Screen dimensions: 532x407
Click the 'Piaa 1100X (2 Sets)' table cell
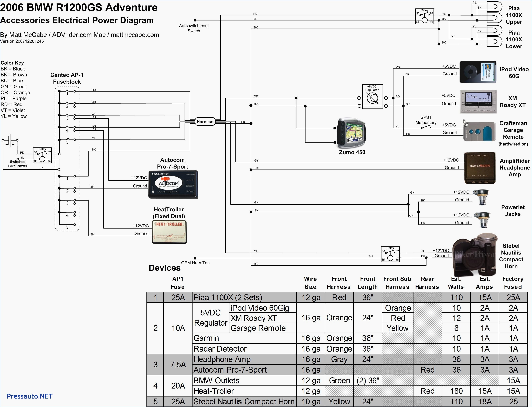tap(244, 297)
